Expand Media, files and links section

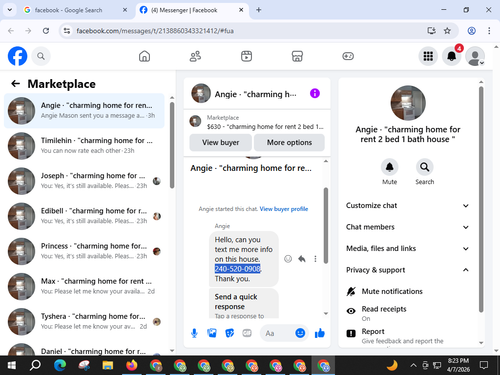pyautogui.click(x=408, y=248)
